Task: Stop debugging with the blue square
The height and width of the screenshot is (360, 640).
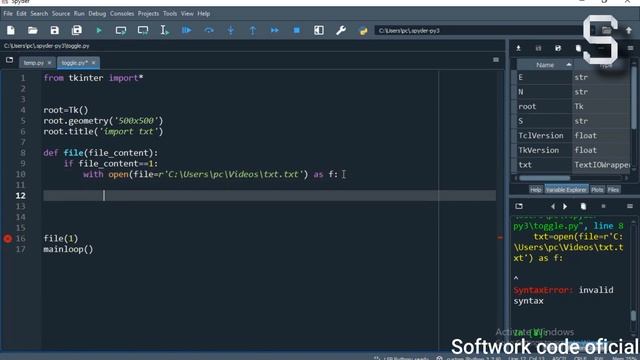Action: click(297, 30)
